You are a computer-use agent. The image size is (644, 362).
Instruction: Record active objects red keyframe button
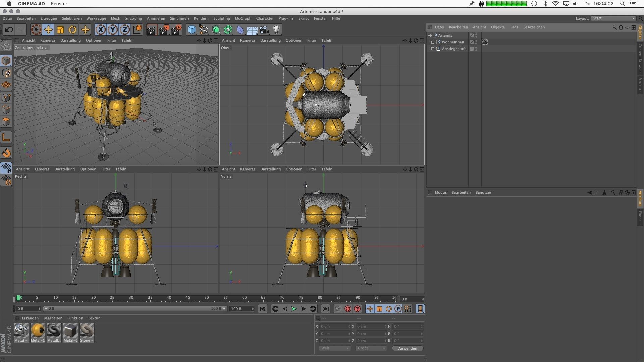[x=338, y=309]
